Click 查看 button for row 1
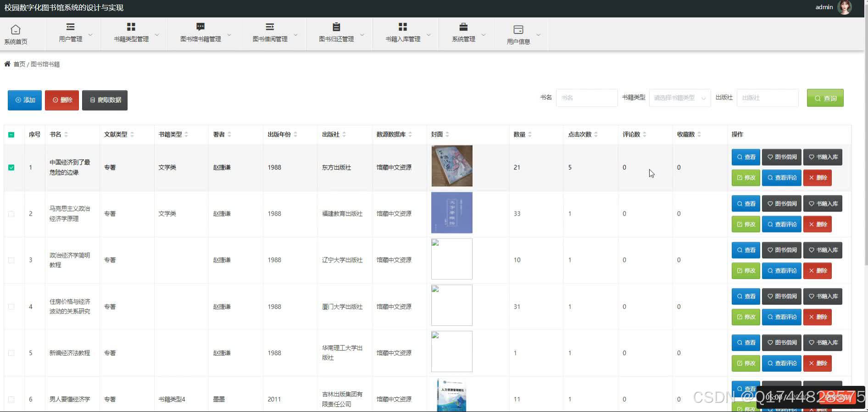Image resolution: width=868 pixels, height=412 pixels. 746,157
